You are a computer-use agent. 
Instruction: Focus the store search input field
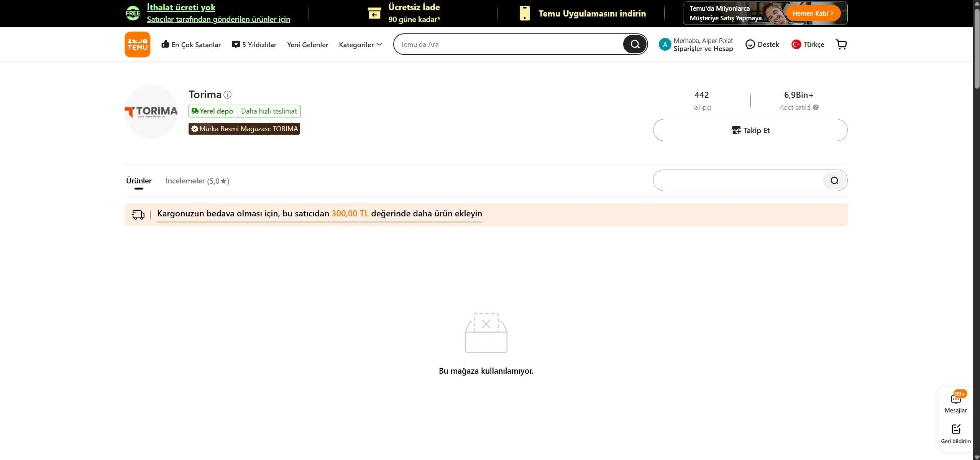[739, 180]
